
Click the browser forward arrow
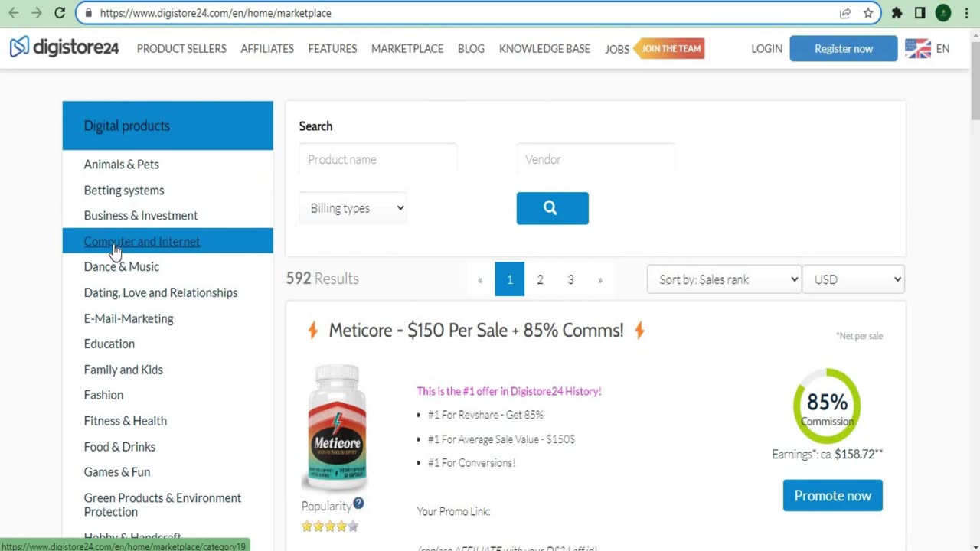click(37, 13)
